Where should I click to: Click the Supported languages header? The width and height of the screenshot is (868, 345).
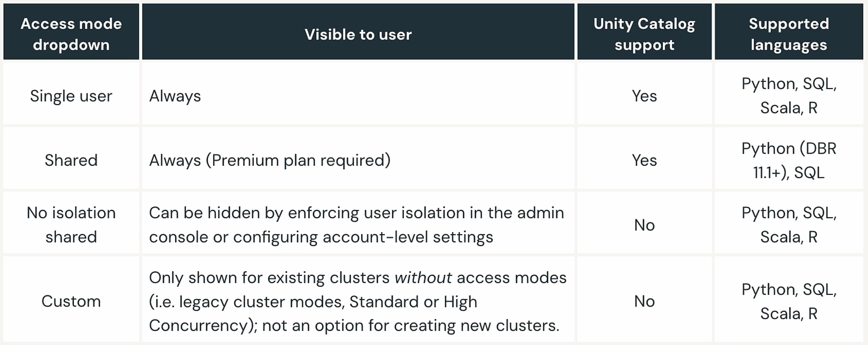(x=789, y=32)
